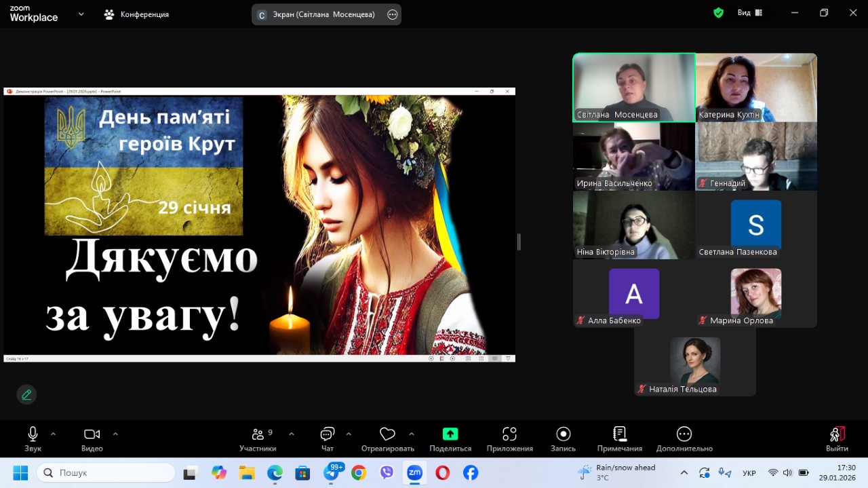Image resolution: width=868 pixels, height=488 pixels.
Task: Expand video options arrow next to Видео
Action: [115, 434]
